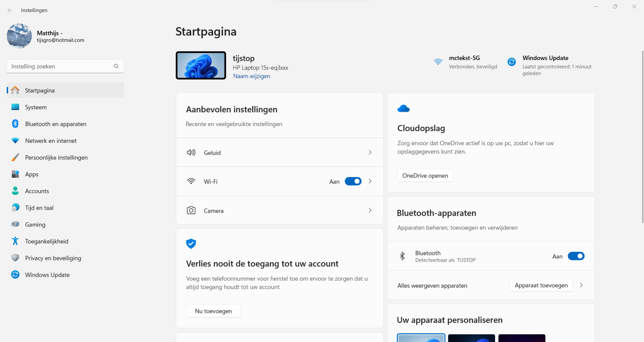Select the first light blue theme thumbnail
Screen dimensions: 644x342
tap(421, 338)
